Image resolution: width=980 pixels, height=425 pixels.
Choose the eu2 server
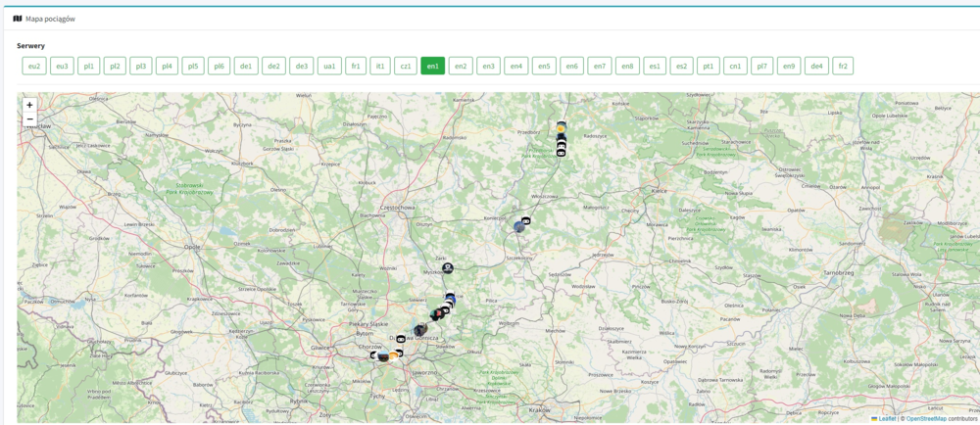34,66
